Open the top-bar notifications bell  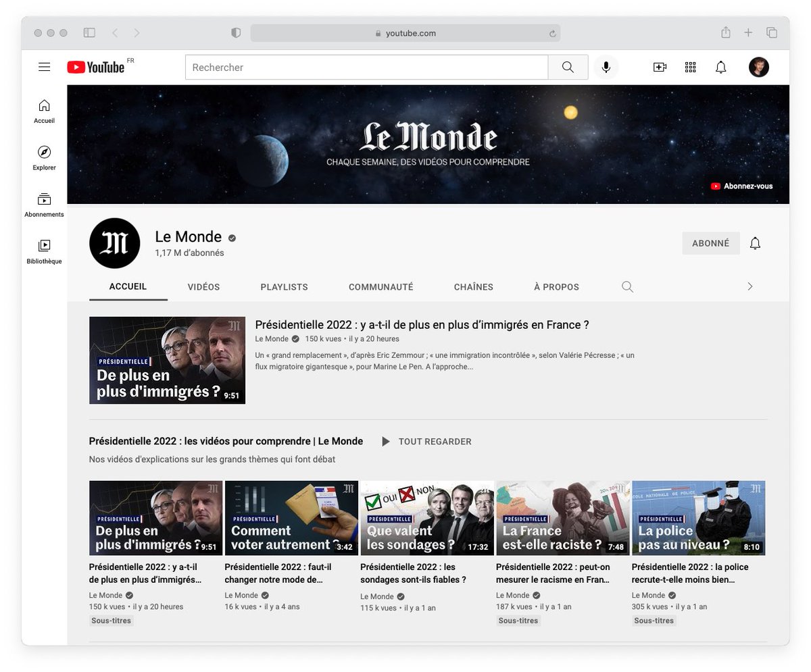tap(721, 68)
